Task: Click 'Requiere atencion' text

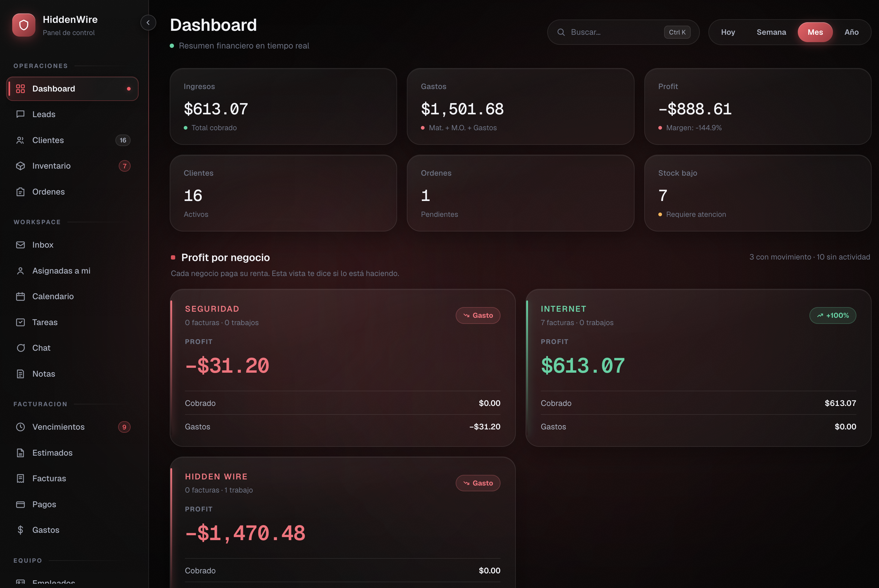Action: point(696,214)
